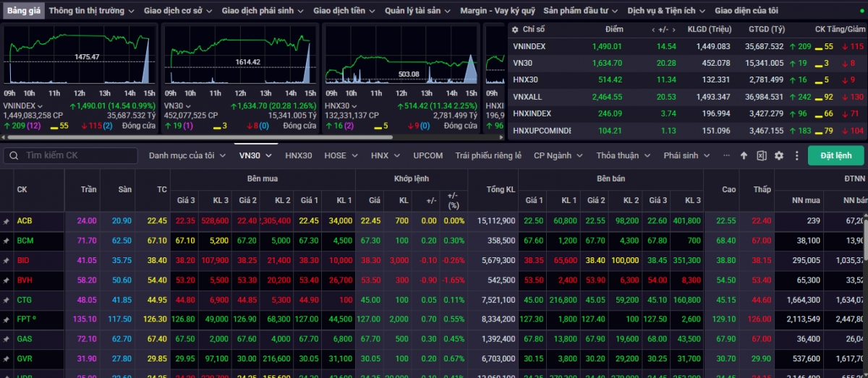Pin the BID stock row
The width and height of the screenshot is (868, 378).
(x=7, y=260)
